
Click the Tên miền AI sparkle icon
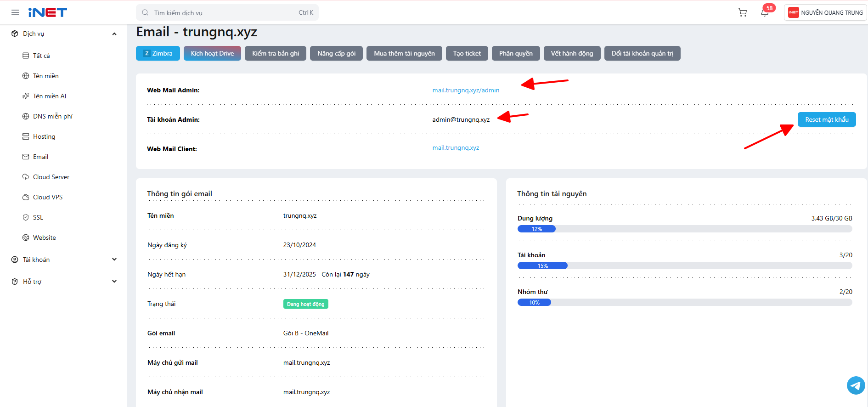[26, 96]
